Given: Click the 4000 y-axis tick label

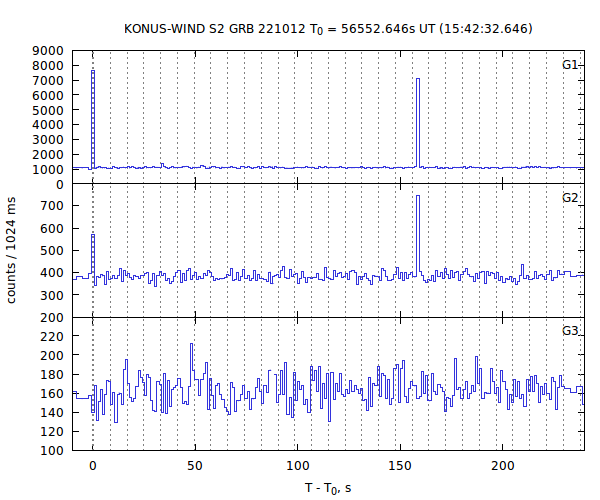Looking at the screenshot, I should click(x=48, y=125).
